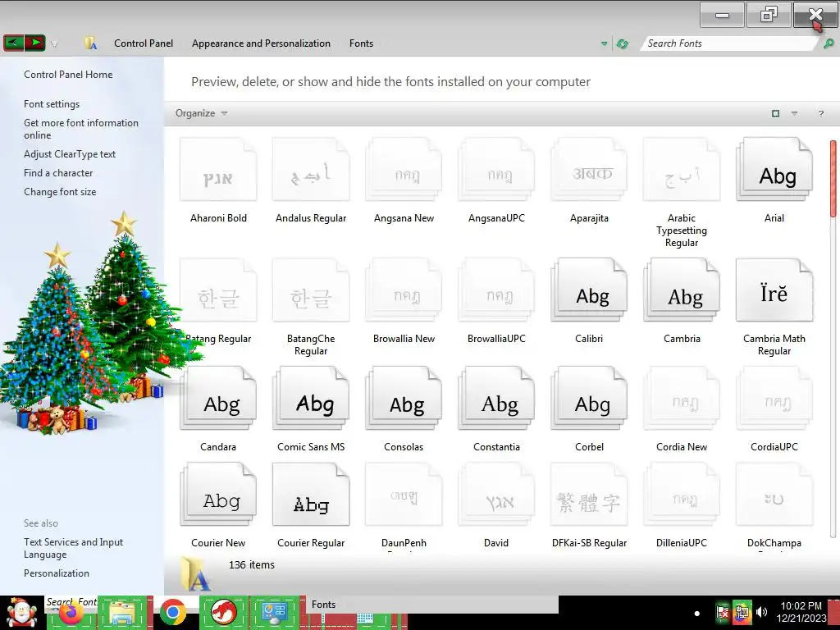
Task: Change the view with the view icon
Action: pyautogui.click(x=775, y=113)
